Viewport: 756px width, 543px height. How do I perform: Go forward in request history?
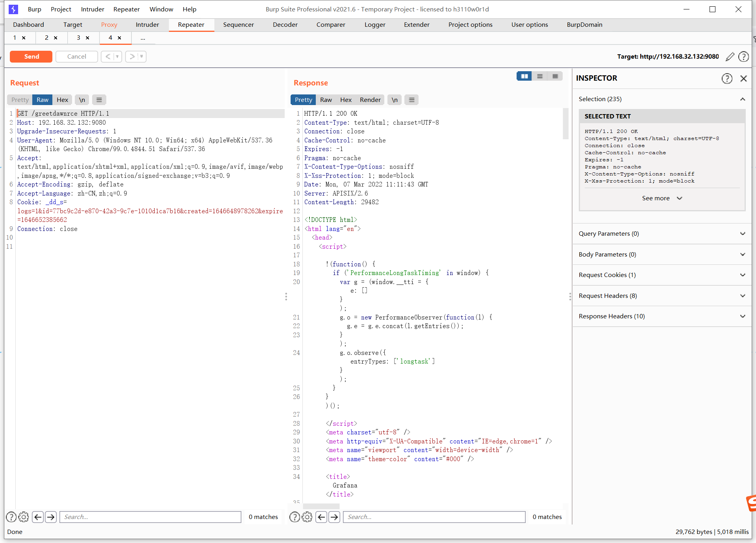pyautogui.click(x=132, y=57)
